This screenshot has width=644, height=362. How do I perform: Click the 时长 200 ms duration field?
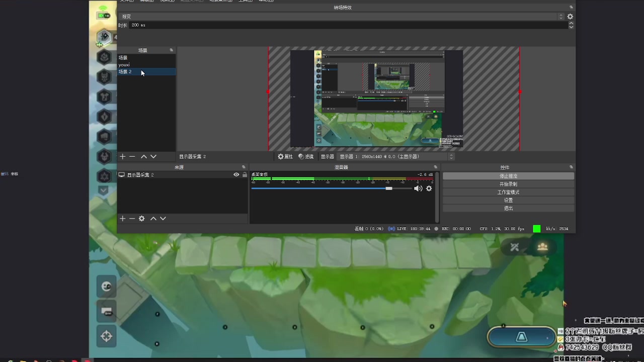348,25
